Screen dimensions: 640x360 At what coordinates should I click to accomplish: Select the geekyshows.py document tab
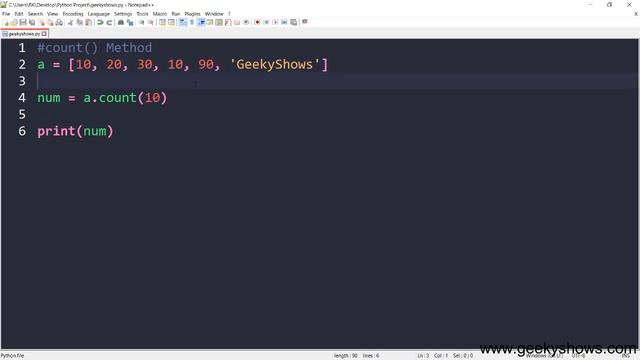pos(24,34)
